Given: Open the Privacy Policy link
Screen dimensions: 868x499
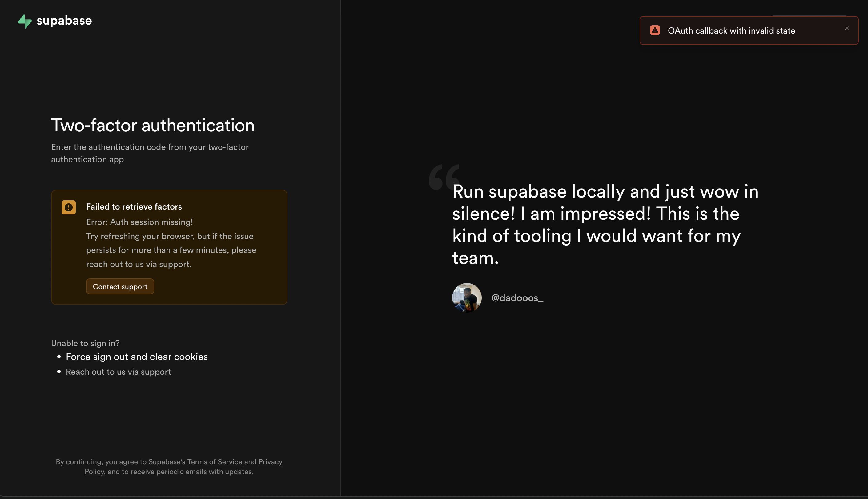Looking at the screenshot, I should click(x=270, y=462).
